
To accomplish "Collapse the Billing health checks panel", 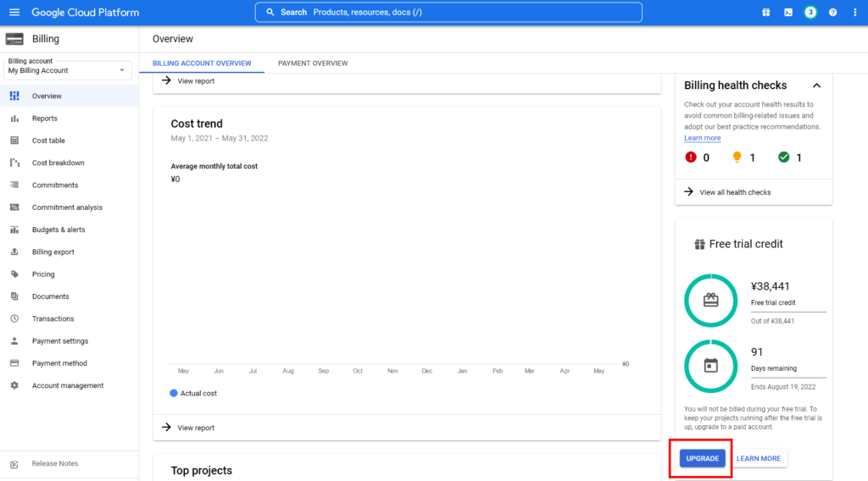I will click(816, 86).
